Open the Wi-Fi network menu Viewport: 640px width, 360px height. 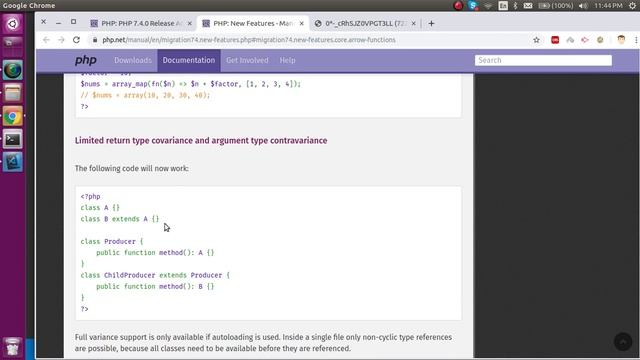(488, 6)
